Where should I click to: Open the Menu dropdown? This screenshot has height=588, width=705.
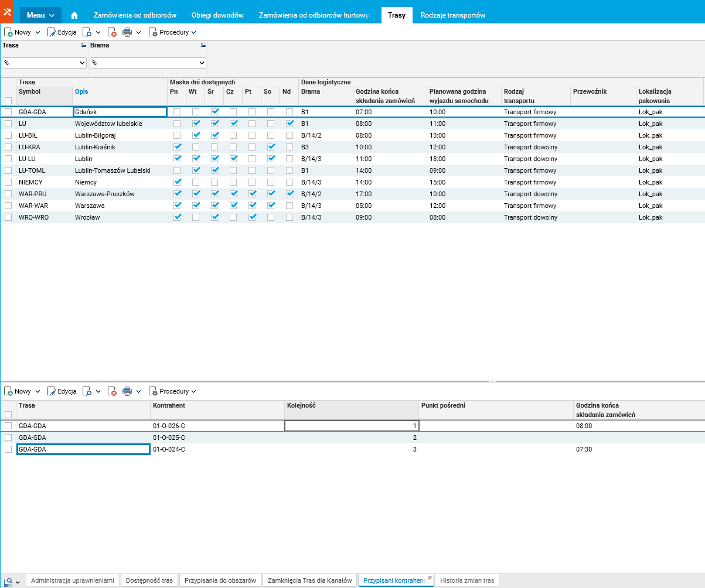40,15
